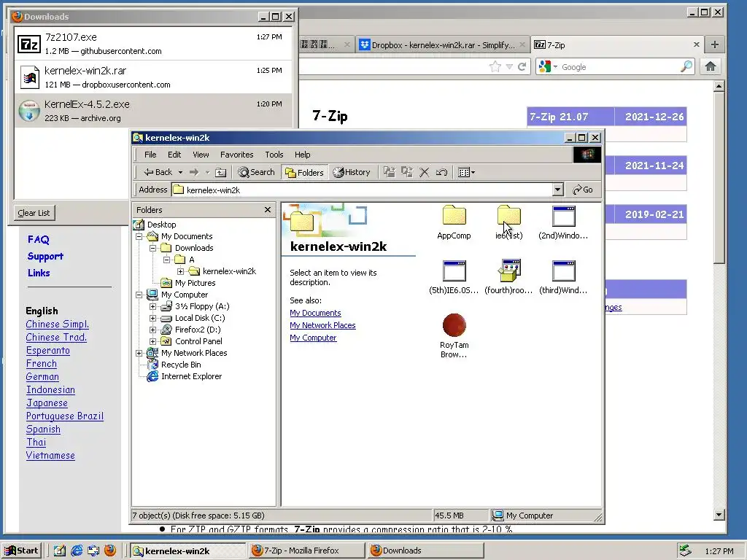Click the Copy To toolbar icon

click(407, 172)
